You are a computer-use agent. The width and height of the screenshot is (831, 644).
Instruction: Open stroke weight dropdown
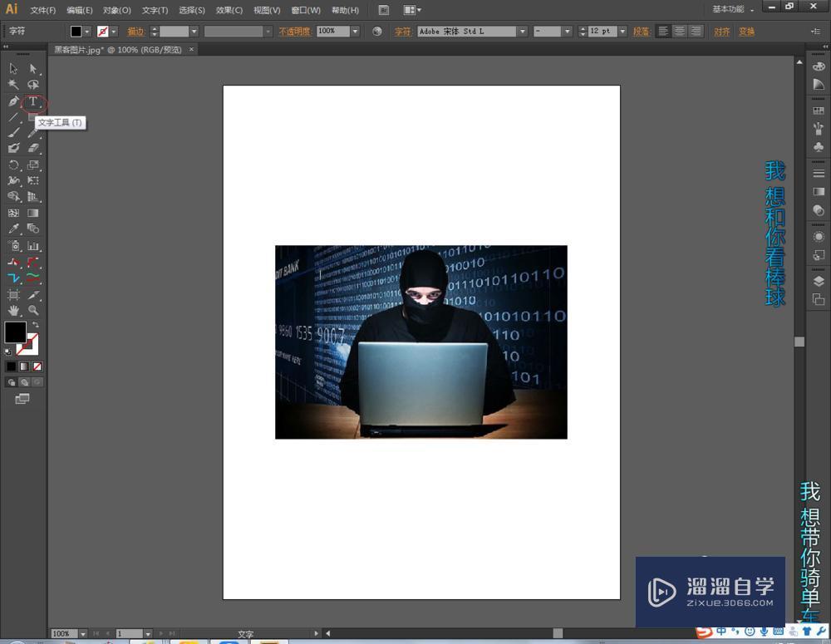(x=194, y=32)
